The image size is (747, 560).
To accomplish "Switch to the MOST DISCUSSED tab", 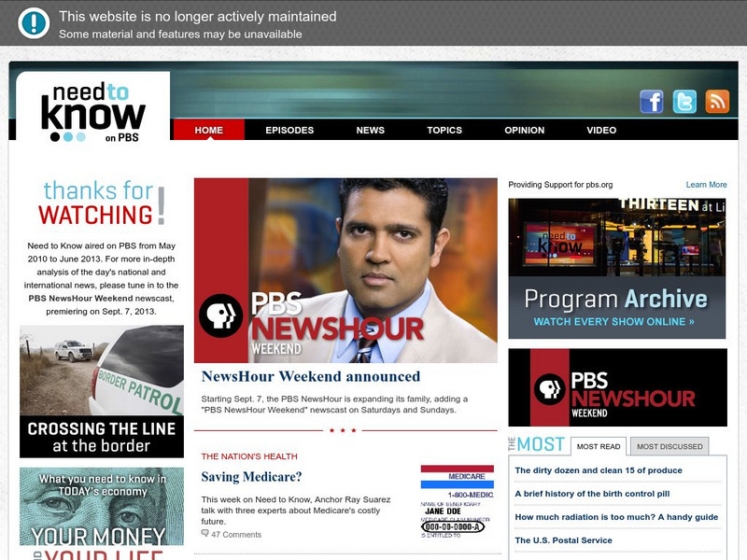I will pyautogui.click(x=669, y=446).
